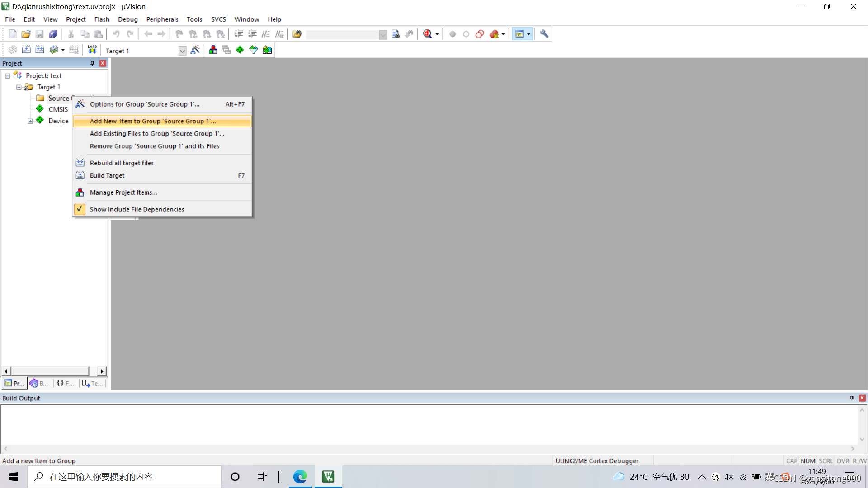Screen dimensions: 868x488
Task: Toggle the Project panel pin
Action: click(x=92, y=63)
